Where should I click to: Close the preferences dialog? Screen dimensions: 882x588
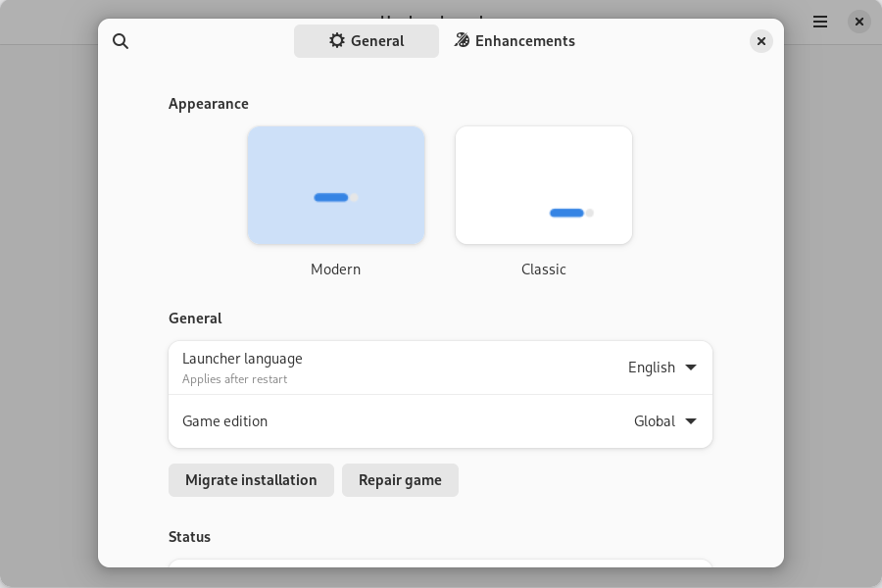(761, 41)
